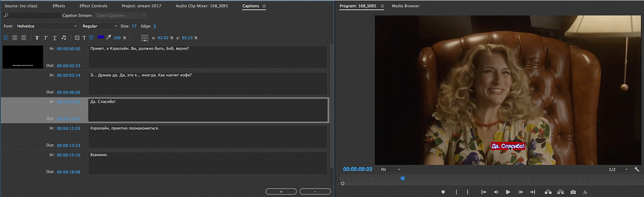
Task: Open the blue caption color swatch
Action: point(101,38)
